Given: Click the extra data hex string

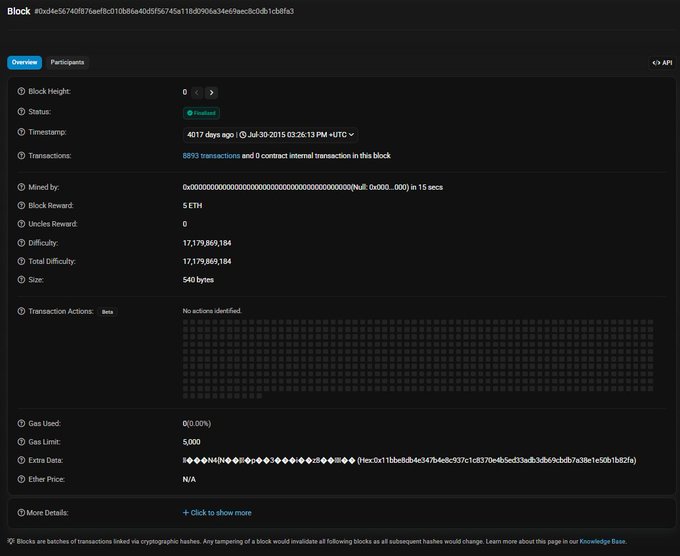Looking at the screenshot, I should pyautogui.click(x=497, y=460).
